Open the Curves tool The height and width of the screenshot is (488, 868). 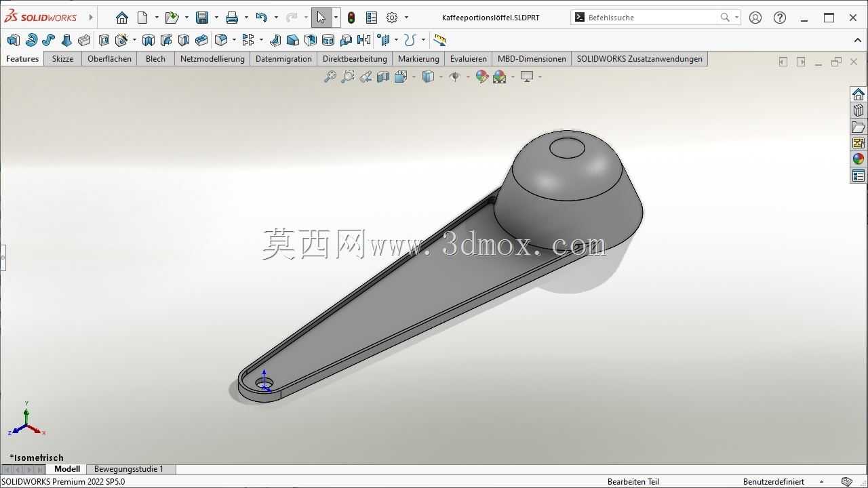[x=410, y=40]
